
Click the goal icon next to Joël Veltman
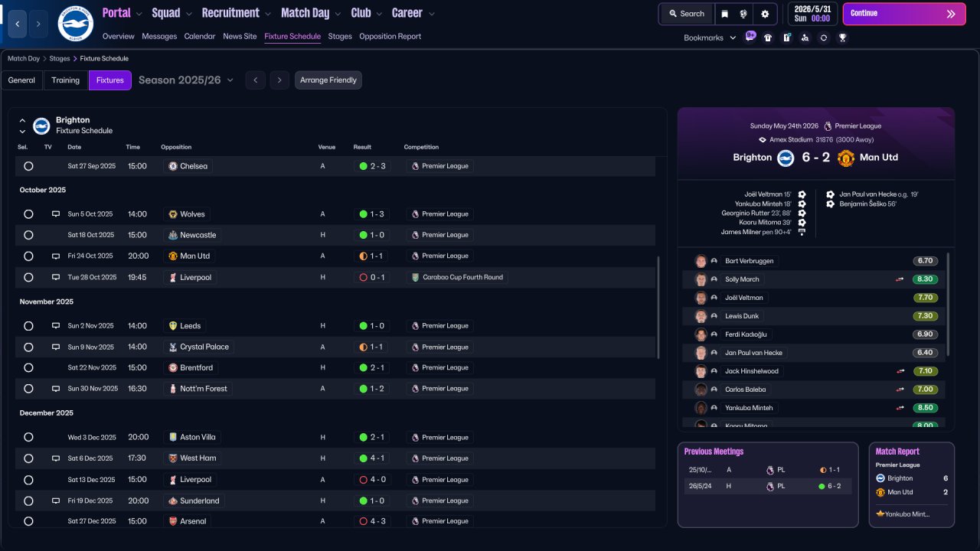(x=802, y=194)
